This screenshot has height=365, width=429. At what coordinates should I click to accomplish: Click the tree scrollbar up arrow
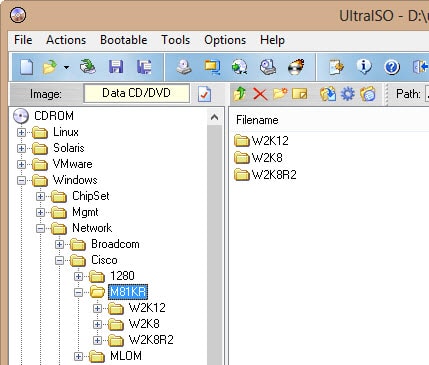[x=215, y=117]
